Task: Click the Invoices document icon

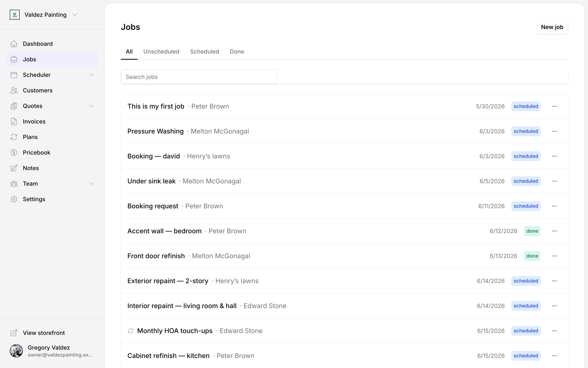Action: (x=14, y=121)
